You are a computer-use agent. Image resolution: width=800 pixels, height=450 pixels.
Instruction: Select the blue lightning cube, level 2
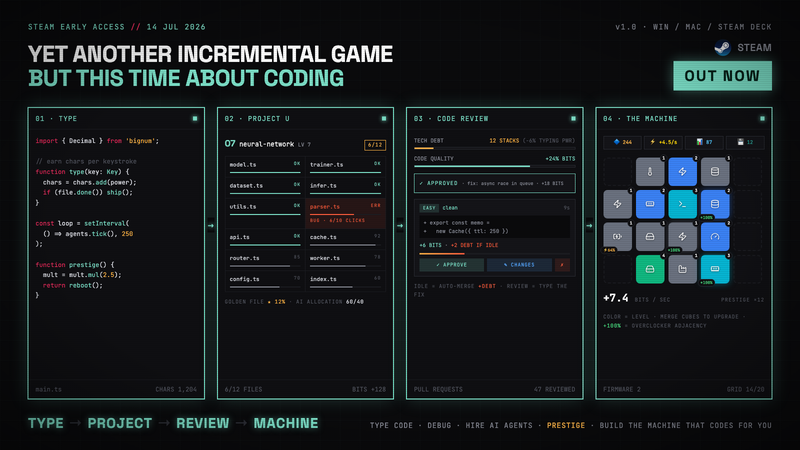pyautogui.click(x=683, y=172)
